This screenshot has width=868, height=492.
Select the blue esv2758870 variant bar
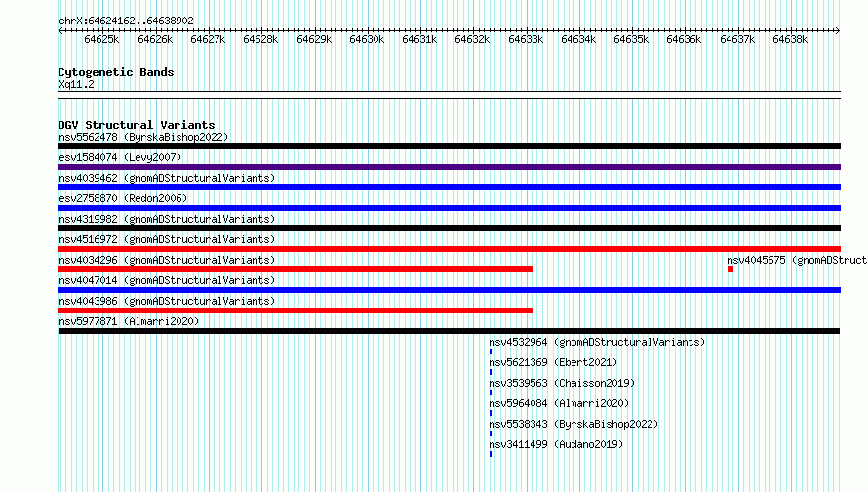tap(449, 208)
